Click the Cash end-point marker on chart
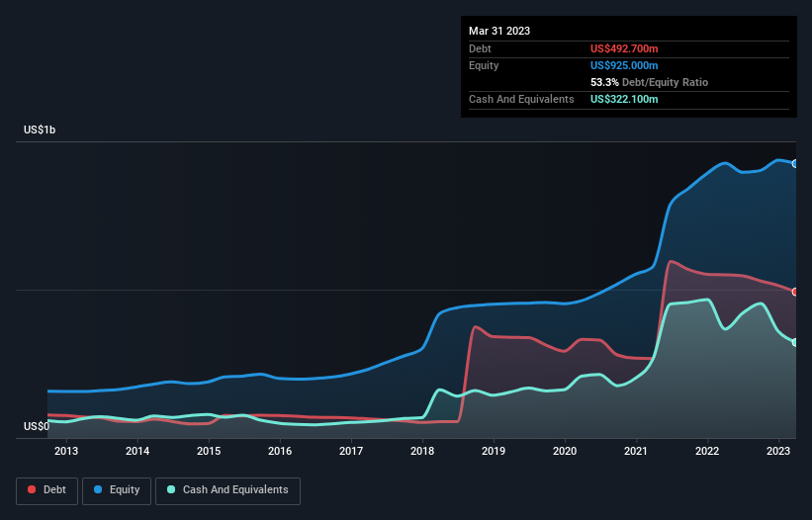The image size is (812, 520). point(795,342)
